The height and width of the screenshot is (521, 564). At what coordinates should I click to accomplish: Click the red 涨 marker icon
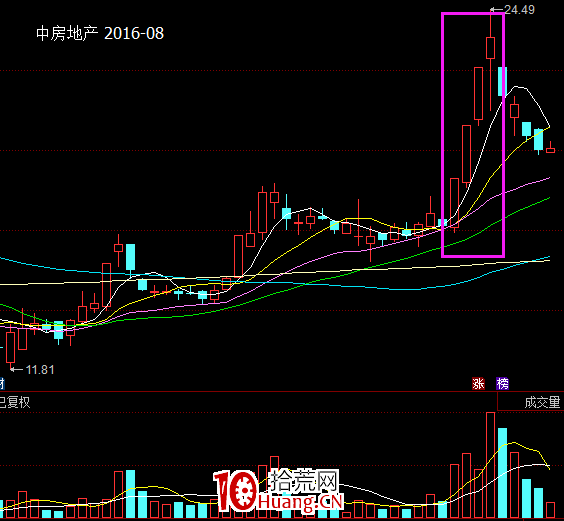(478, 384)
